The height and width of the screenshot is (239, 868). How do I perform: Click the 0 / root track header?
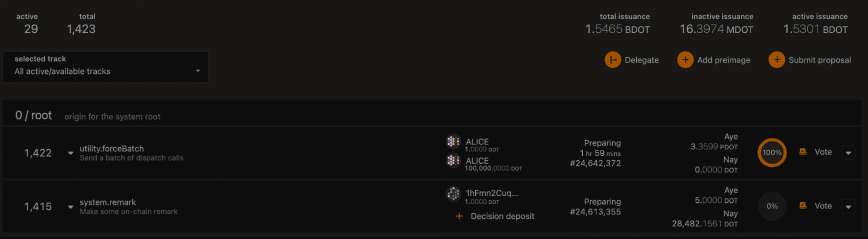coord(33,115)
